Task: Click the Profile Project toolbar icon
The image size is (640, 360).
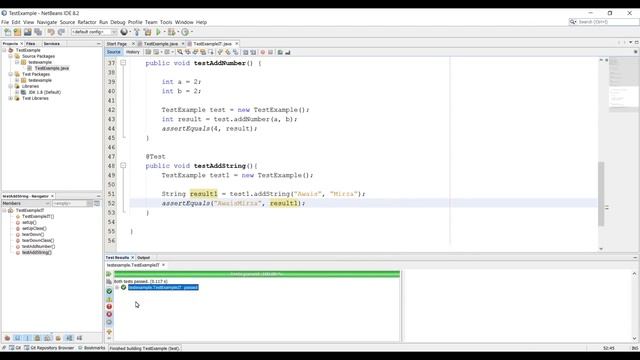Action: (185, 32)
